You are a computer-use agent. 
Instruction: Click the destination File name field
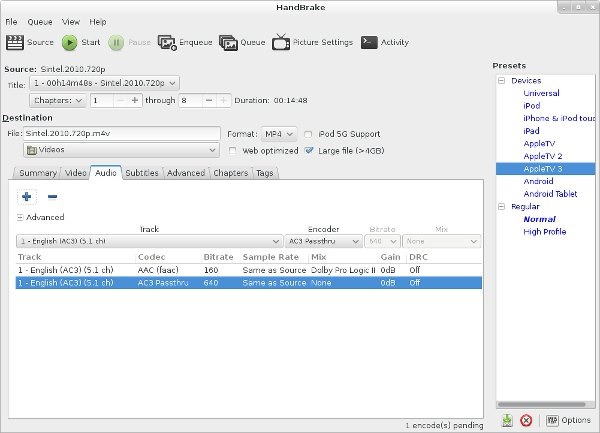[x=120, y=133]
